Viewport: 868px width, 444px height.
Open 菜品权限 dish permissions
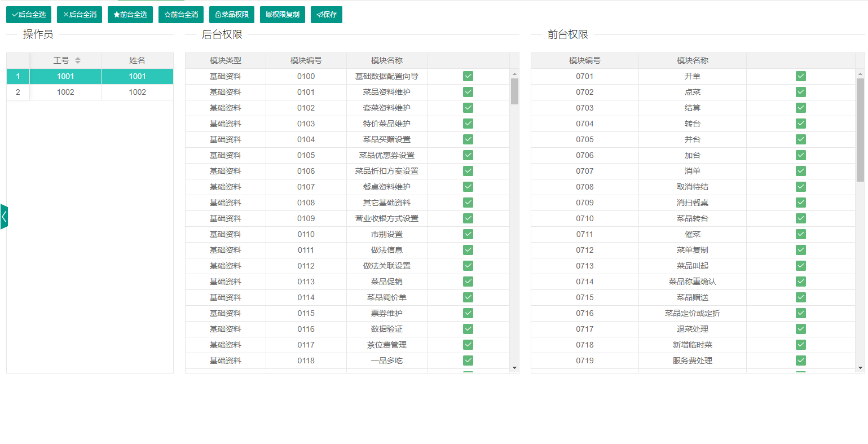click(232, 15)
